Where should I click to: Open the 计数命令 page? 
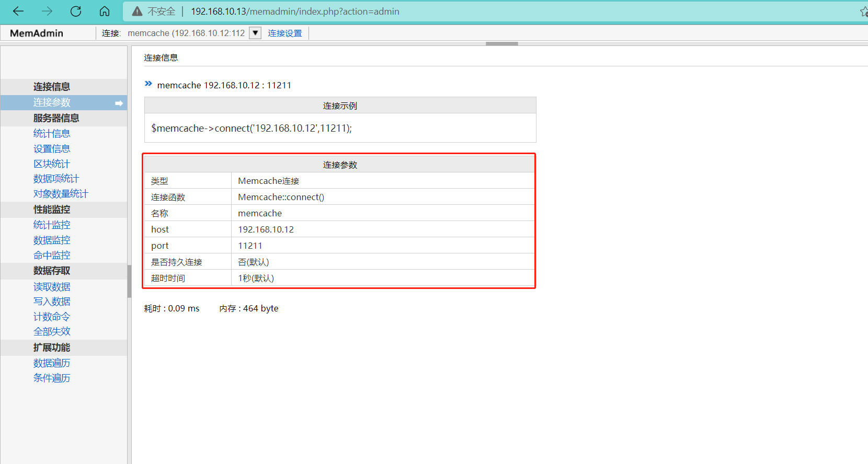coord(52,317)
